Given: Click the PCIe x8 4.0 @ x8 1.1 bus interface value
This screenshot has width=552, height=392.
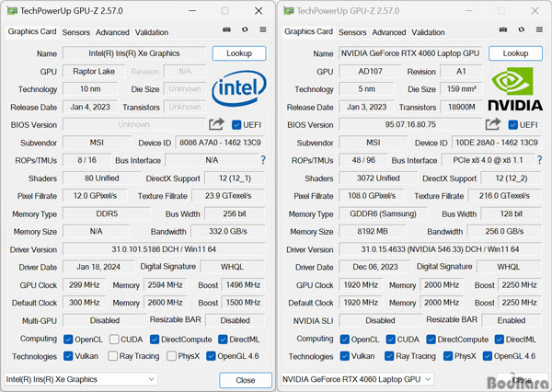Looking at the screenshot, I should click(x=488, y=160).
